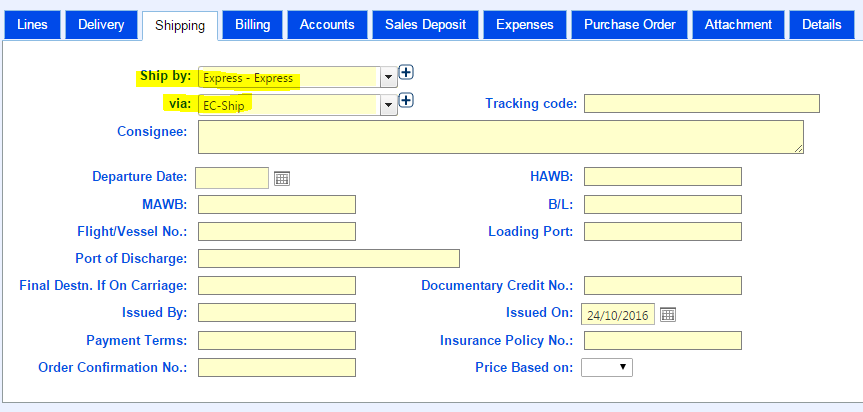Click the Issued On date field

coord(618,315)
